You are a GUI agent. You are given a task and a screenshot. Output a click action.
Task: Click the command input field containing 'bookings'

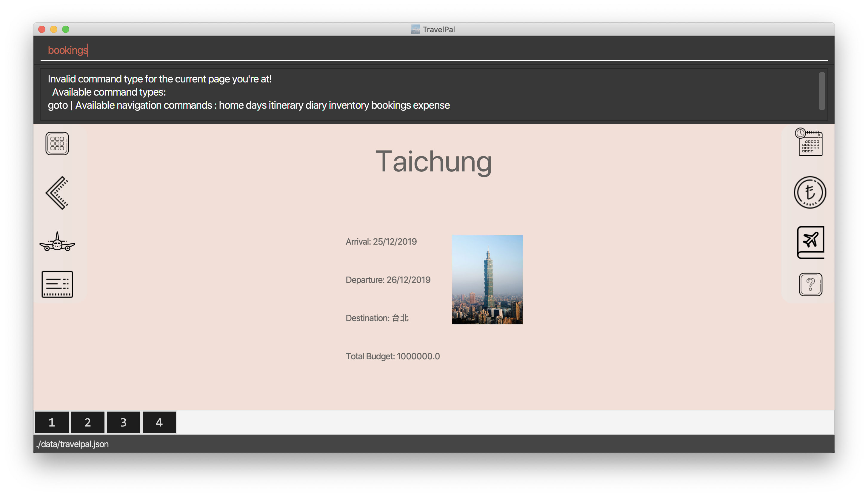pos(433,50)
